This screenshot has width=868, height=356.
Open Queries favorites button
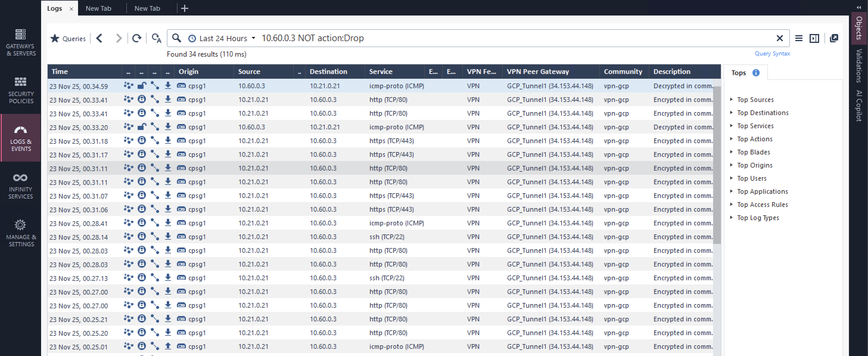tap(69, 38)
